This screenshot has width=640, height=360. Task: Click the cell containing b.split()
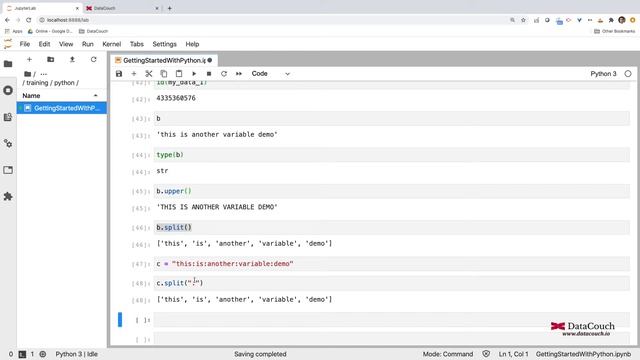(391, 227)
